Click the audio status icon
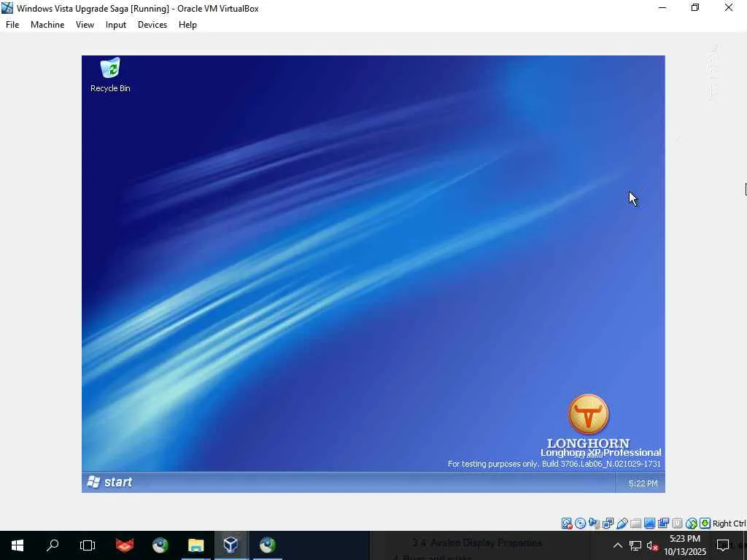This screenshot has height=560, width=747. coord(594,524)
